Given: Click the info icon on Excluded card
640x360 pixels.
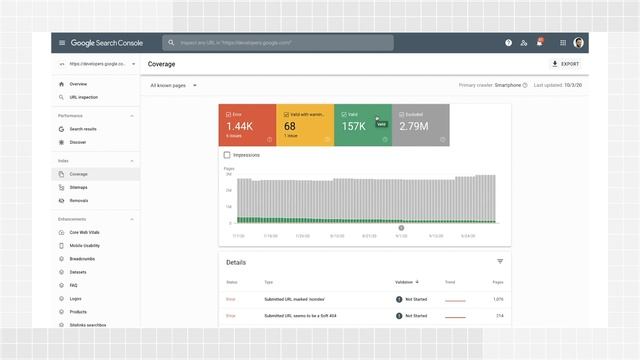Looking at the screenshot, I should [x=442, y=140].
